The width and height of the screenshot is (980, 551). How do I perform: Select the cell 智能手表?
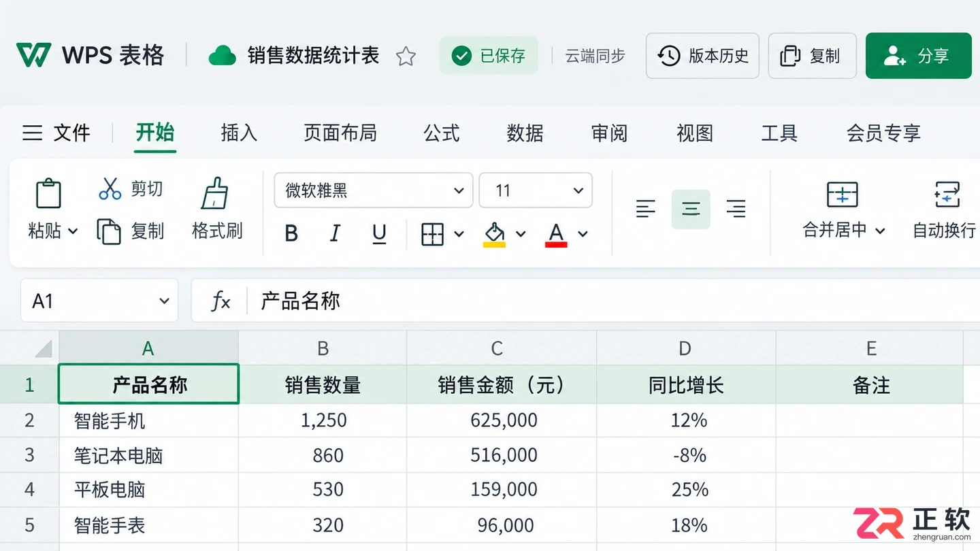pyautogui.click(x=148, y=524)
